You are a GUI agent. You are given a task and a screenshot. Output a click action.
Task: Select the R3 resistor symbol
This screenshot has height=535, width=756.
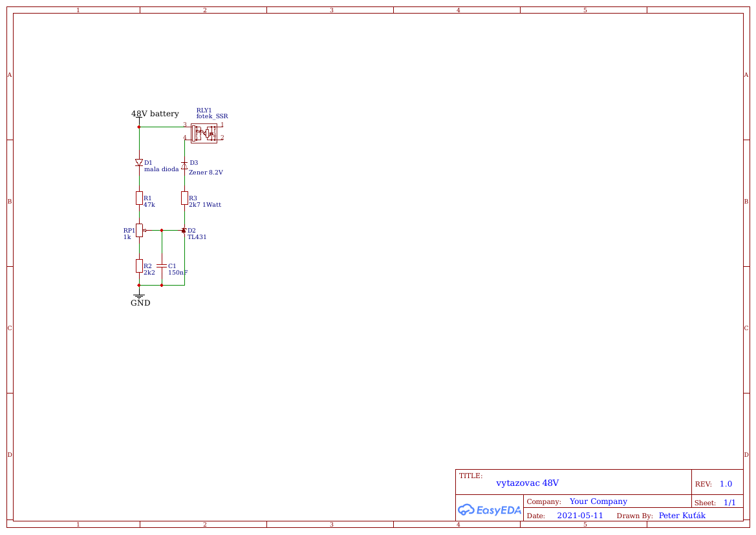pos(185,198)
